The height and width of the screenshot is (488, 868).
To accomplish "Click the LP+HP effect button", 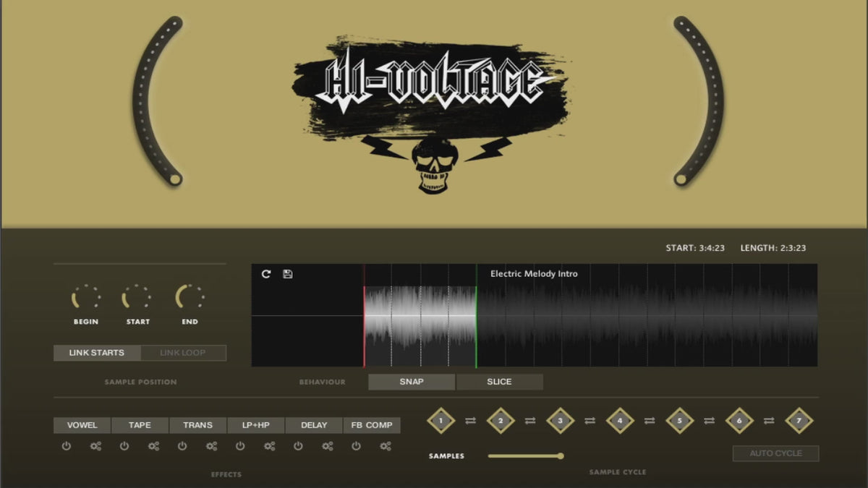I will point(256,425).
